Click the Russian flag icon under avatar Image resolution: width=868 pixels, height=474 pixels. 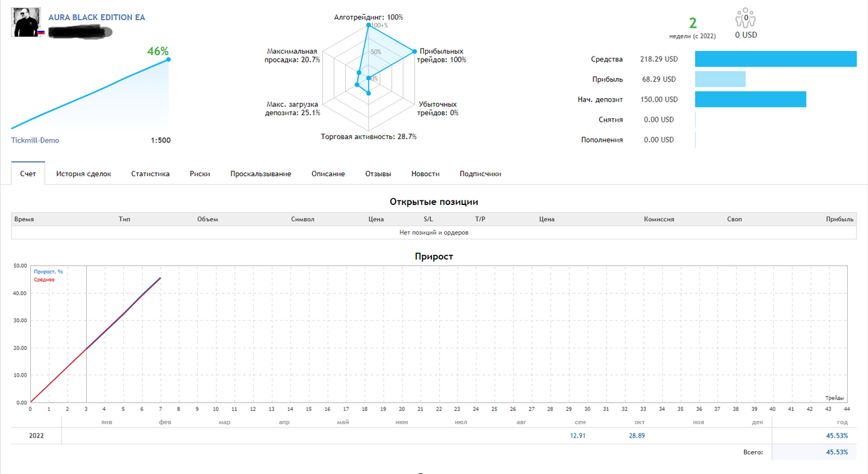pyautogui.click(x=41, y=32)
